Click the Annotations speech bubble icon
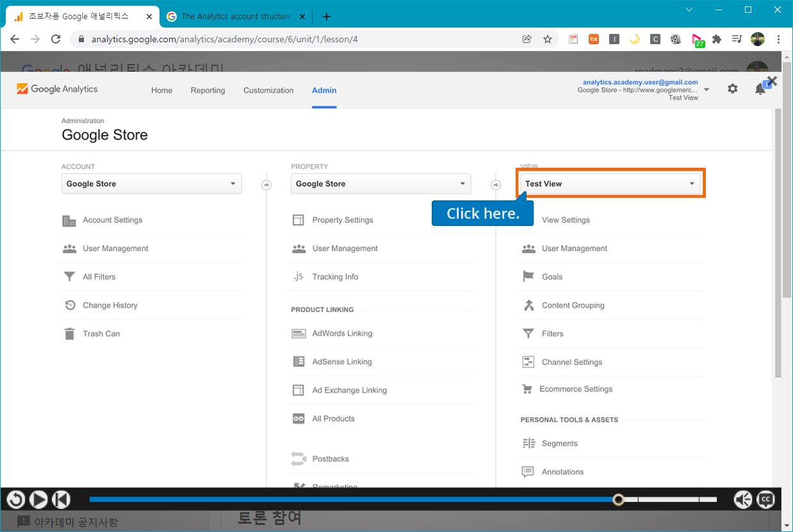This screenshot has width=793, height=532. [528, 472]
